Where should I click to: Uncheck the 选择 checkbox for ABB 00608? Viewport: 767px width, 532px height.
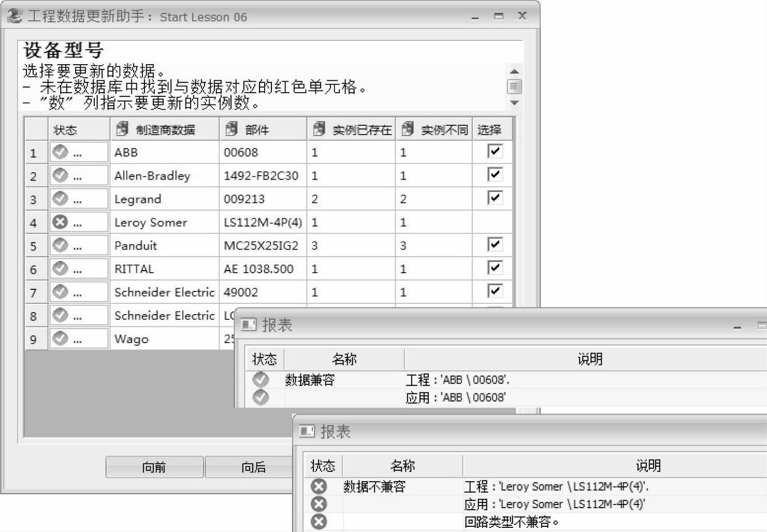495,151
